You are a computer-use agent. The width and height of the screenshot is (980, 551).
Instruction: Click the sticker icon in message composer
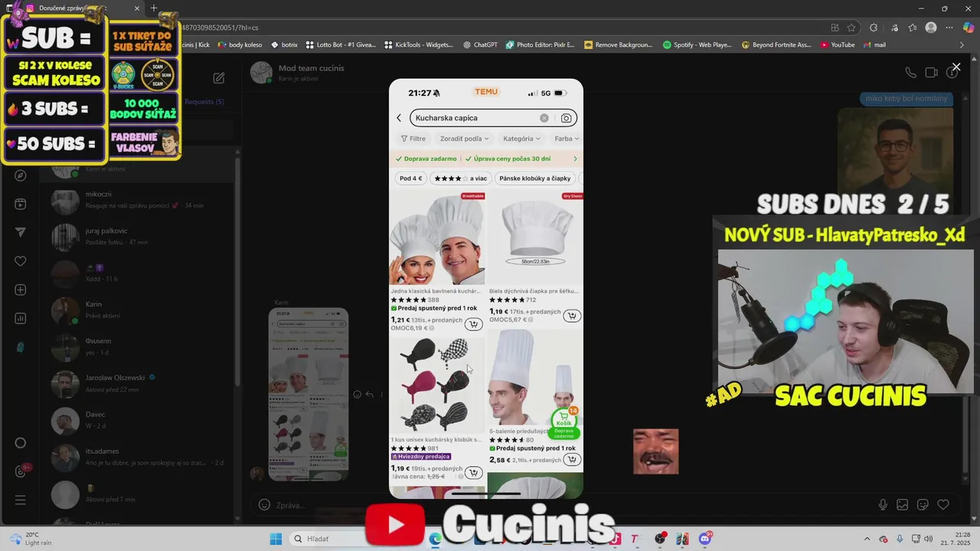pos(923,505)
